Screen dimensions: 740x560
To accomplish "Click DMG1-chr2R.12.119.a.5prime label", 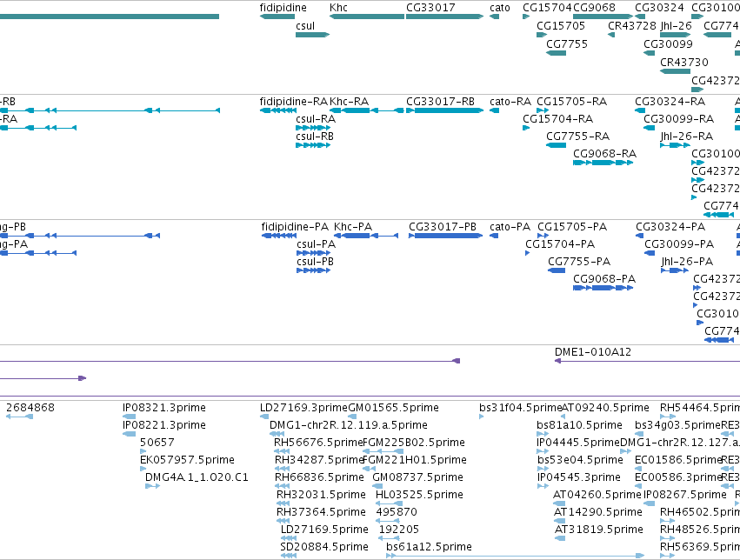I will (349, 425).
